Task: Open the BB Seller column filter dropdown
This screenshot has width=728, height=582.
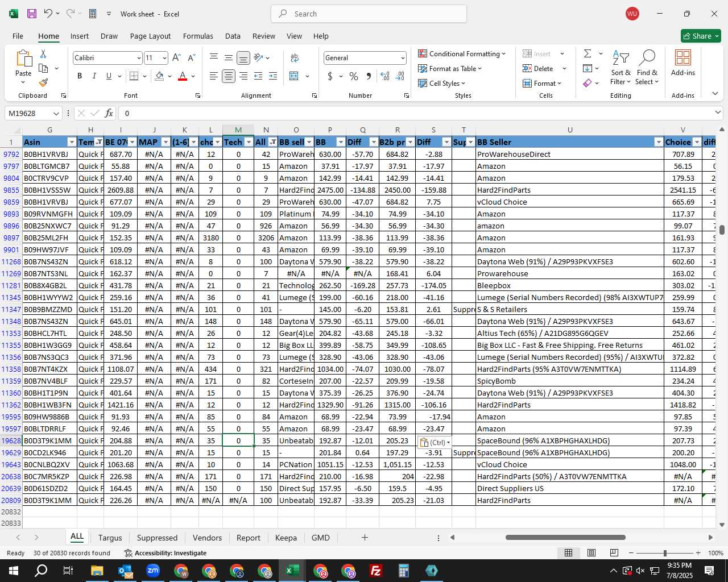Action: pos(659,142)
